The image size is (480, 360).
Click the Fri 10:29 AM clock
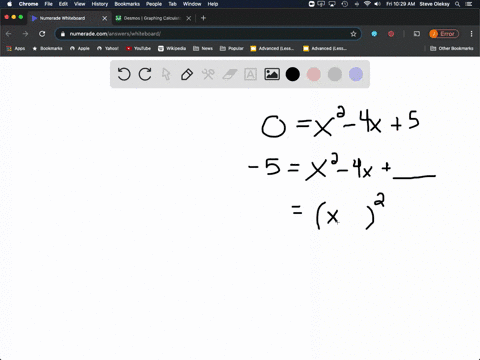pos(400,4)
